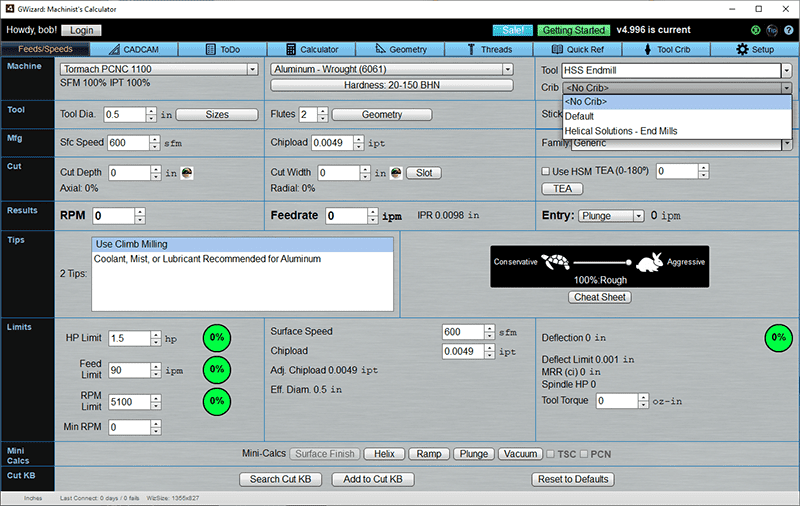Click the Flutes stepper arrows

(x=322, y=114)
